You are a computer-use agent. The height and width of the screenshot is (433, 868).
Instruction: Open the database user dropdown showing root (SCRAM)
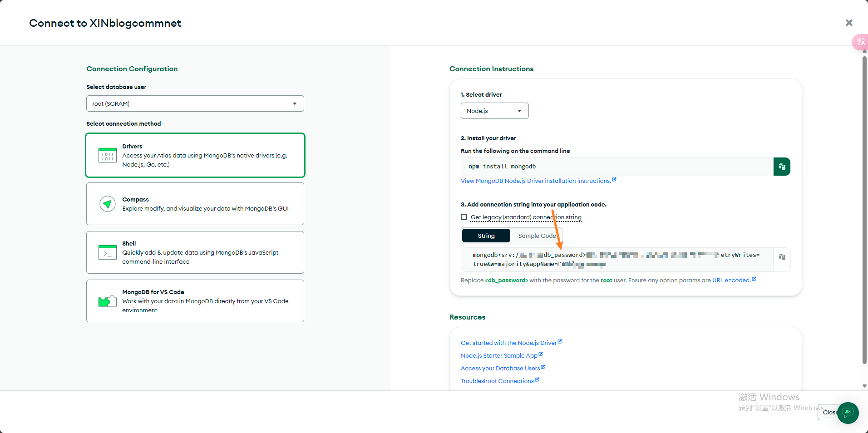point(195,103)
